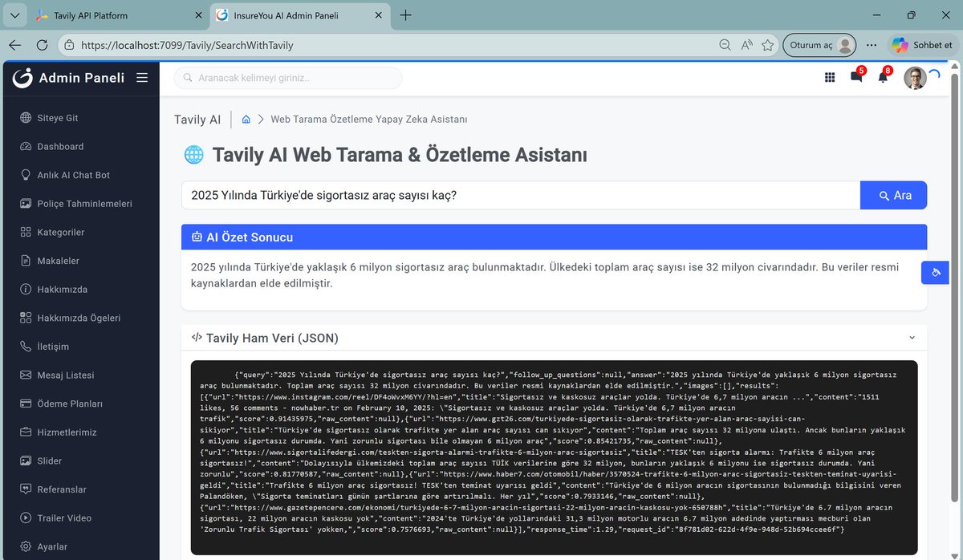Screen dimensions: 963x560
Task: Click the lightbulb icon beside Anlık AI Chat Bot
Action: [x=26, y=175]
